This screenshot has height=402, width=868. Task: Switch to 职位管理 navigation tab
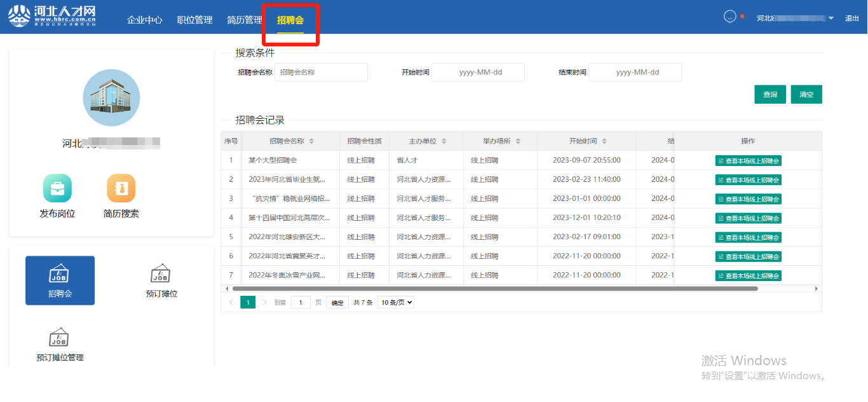194,20
